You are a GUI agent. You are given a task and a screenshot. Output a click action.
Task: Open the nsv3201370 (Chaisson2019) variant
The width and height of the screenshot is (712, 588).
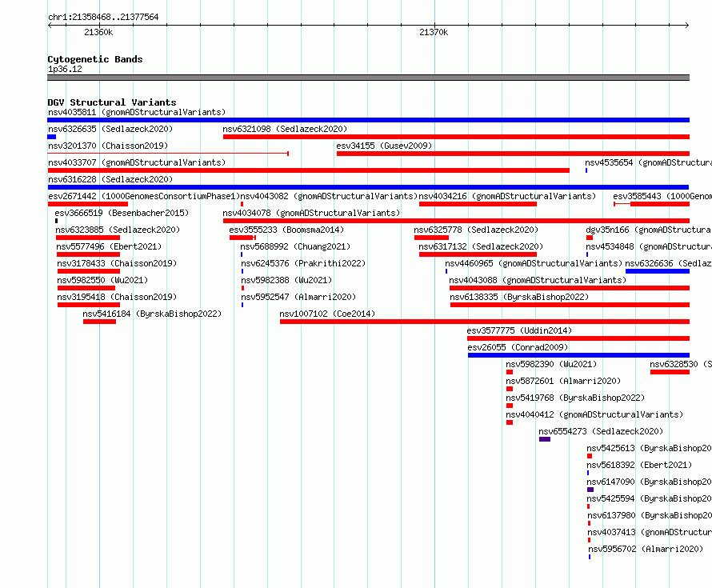(x=108, y=146)
